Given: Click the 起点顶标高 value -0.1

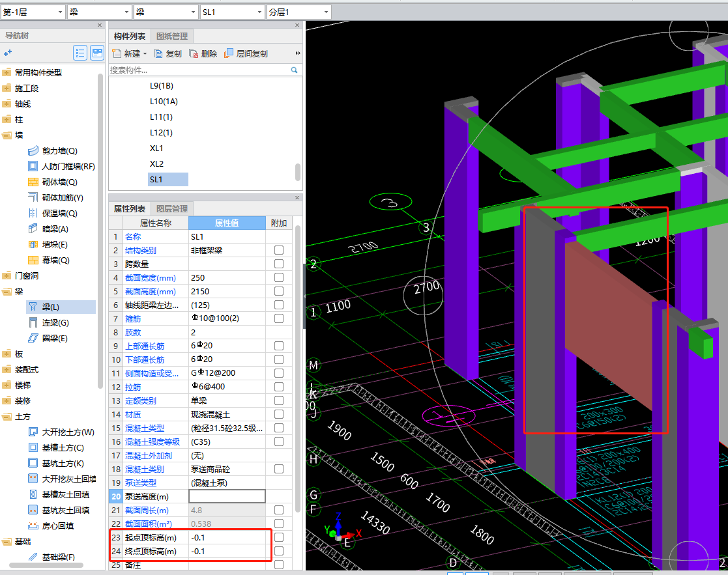Looking at the screenshot, I should [x=197, y=537].
